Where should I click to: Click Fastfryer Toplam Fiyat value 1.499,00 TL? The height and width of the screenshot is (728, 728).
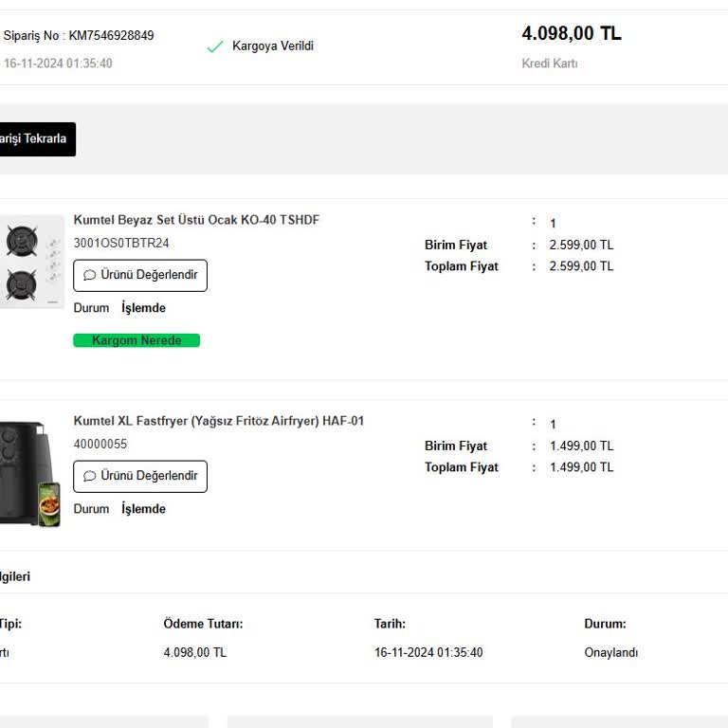pyautogui.click(x=581, y=467)
